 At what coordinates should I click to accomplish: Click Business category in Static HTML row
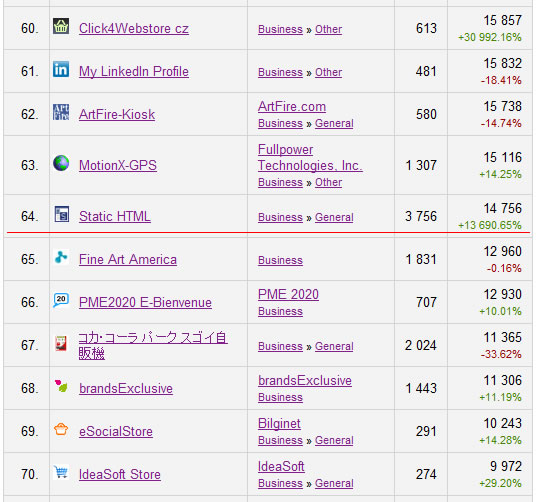click(x=280, y=217)
